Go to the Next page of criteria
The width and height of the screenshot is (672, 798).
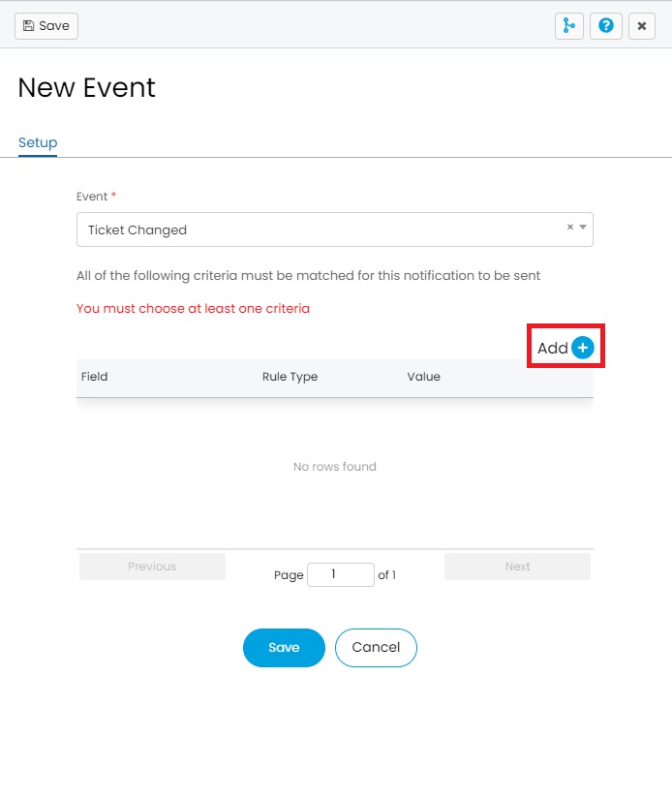tap(517, 567)
